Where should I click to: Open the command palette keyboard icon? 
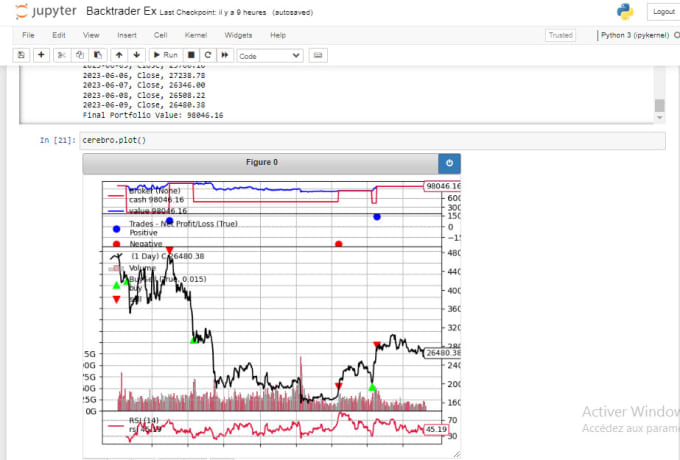pyautogui.click(x=318, y=55)
